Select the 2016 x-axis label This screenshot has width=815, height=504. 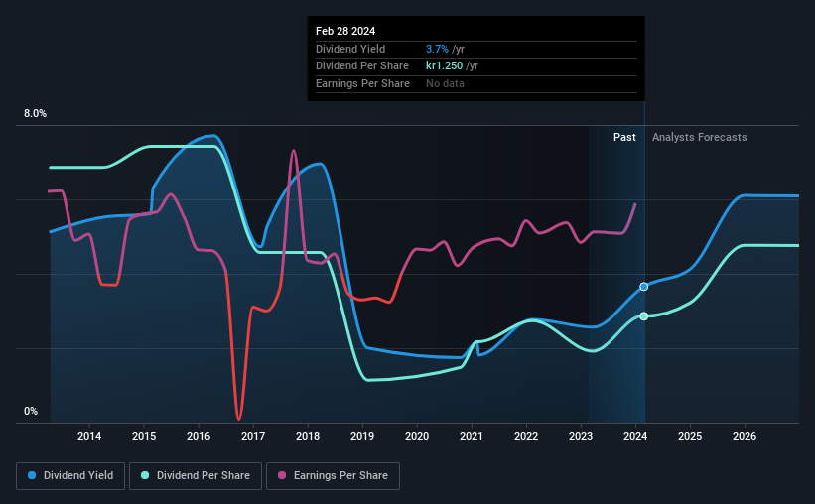point(199,436)
